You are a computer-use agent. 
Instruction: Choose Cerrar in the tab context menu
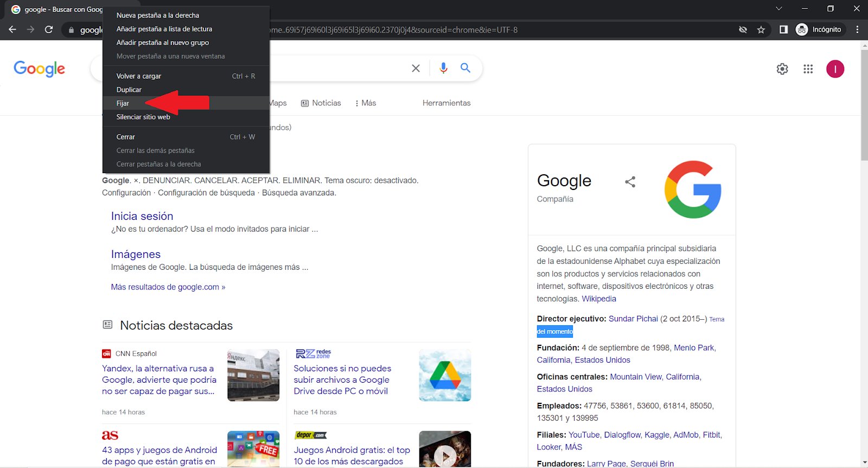click(186, 137)
